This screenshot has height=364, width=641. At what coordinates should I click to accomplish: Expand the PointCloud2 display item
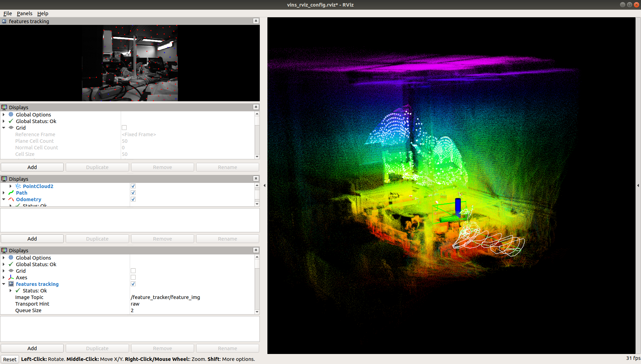point(11,186)
